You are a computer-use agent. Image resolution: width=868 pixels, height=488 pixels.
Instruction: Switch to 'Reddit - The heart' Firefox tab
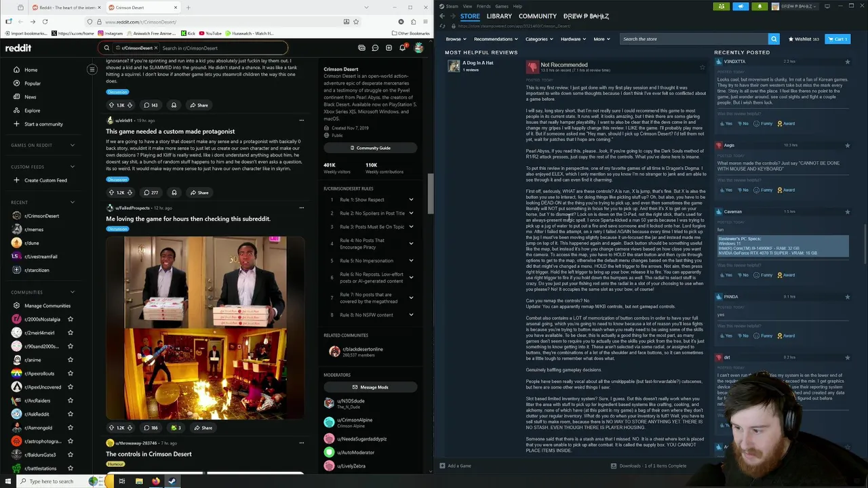pos(65,7)
